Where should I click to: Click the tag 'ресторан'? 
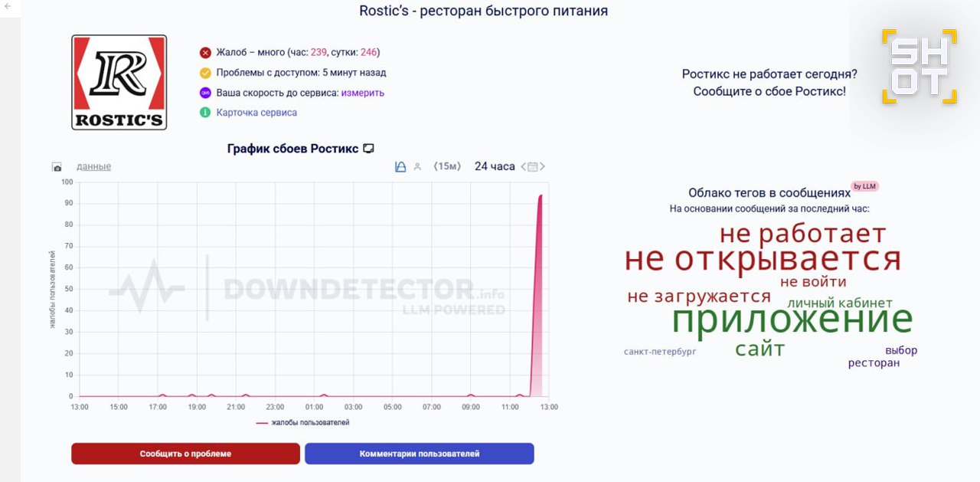coord(874,363)
